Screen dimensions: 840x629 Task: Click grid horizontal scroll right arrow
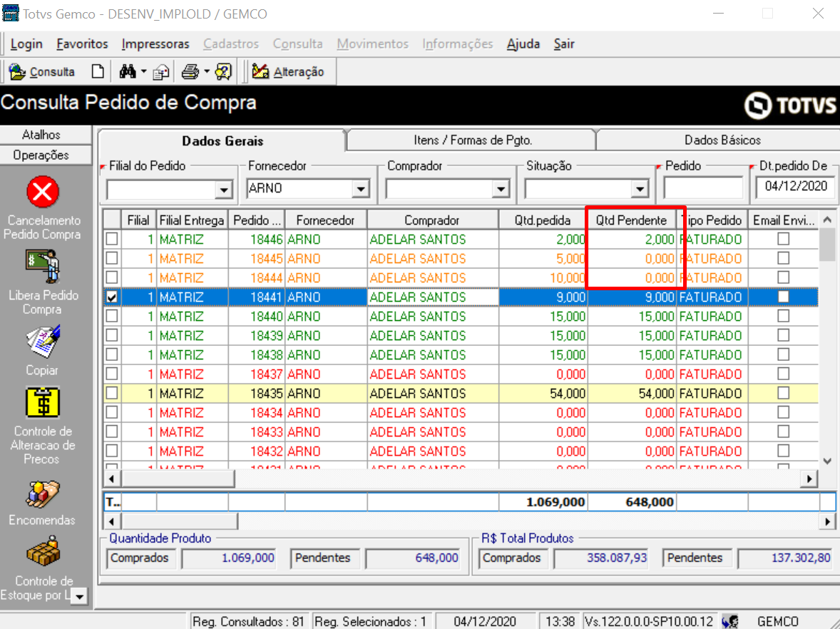[x=809, y=479]
